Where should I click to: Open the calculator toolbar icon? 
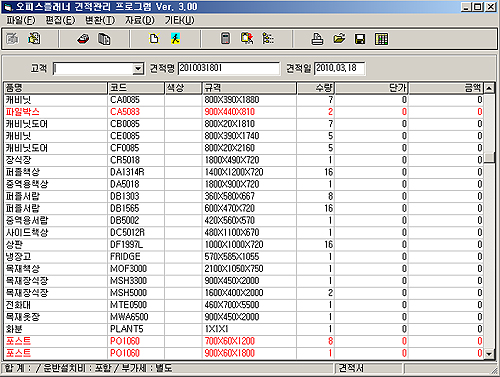[x=226, y=39]
